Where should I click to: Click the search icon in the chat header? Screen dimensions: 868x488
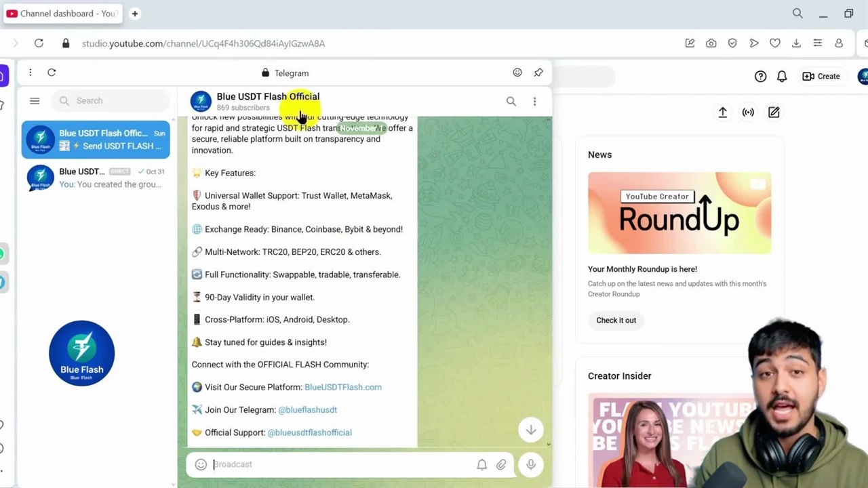(511, 102)
